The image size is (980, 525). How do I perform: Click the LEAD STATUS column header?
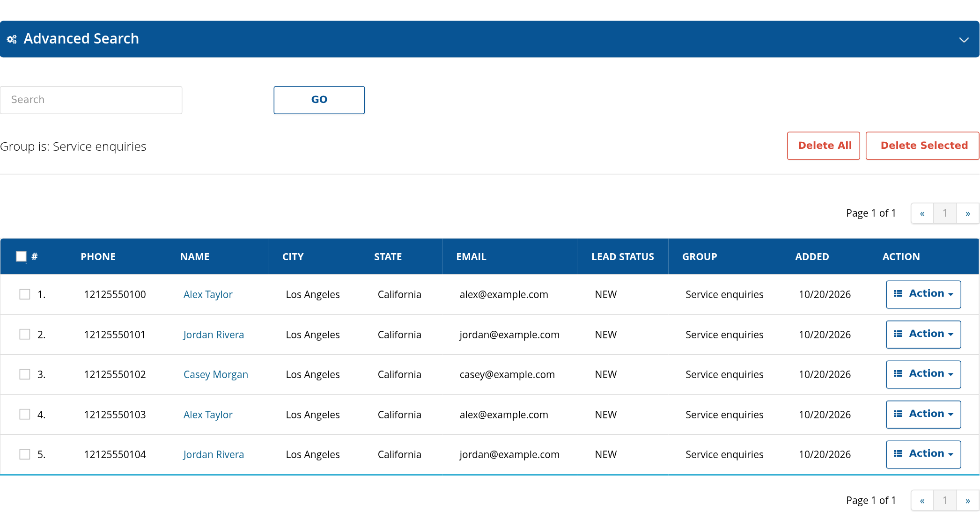pyautogui.click(x=622, y=256)
